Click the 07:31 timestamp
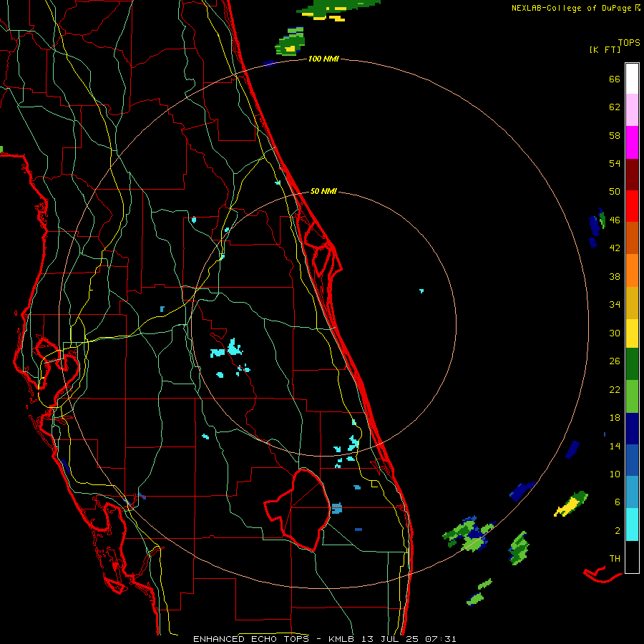The height and width of the screenshot is (644, 644). [440, 639]
